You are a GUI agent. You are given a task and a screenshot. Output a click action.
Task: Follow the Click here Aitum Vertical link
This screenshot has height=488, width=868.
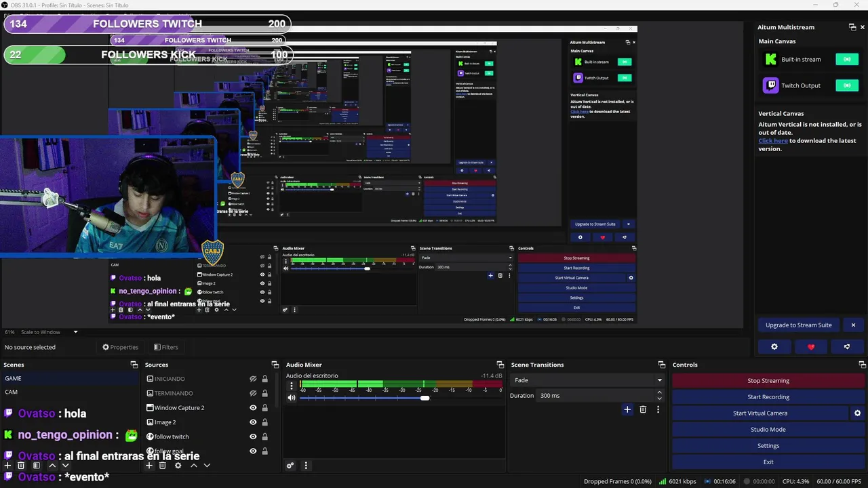pos(773,141)
